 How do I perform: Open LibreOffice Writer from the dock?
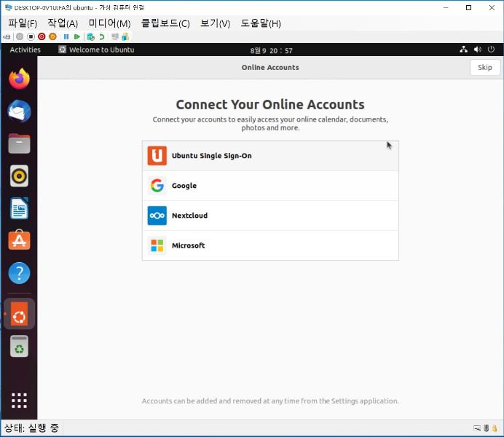click(19, 208)
